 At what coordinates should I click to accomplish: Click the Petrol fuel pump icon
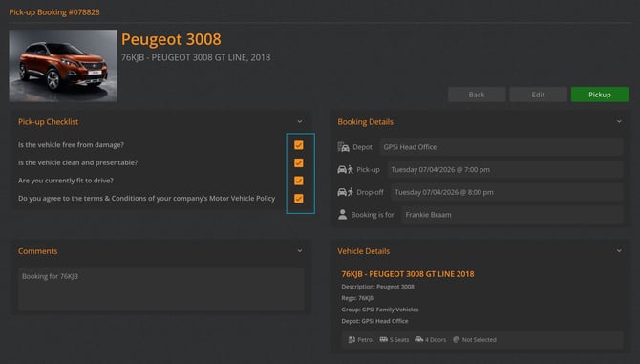[352, 339]
